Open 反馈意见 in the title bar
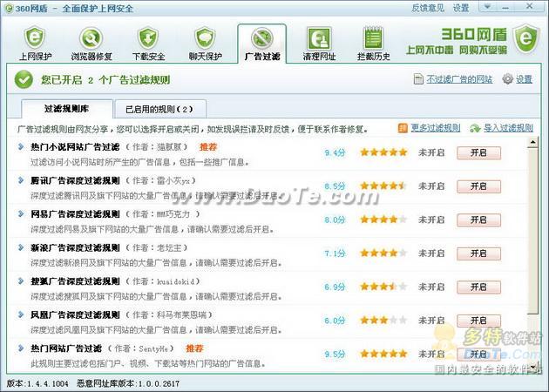 click(x=428, y=8)
